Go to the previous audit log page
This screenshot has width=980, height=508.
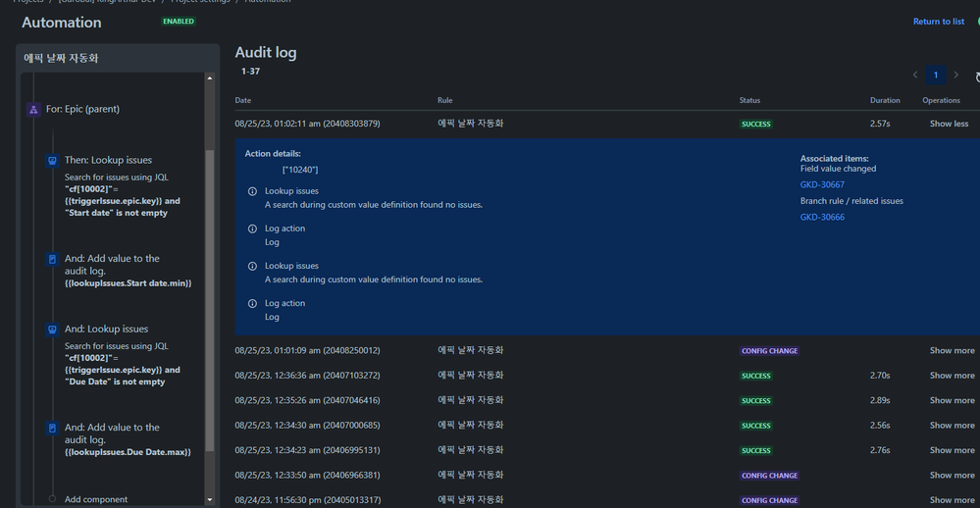tap(915, 75)
